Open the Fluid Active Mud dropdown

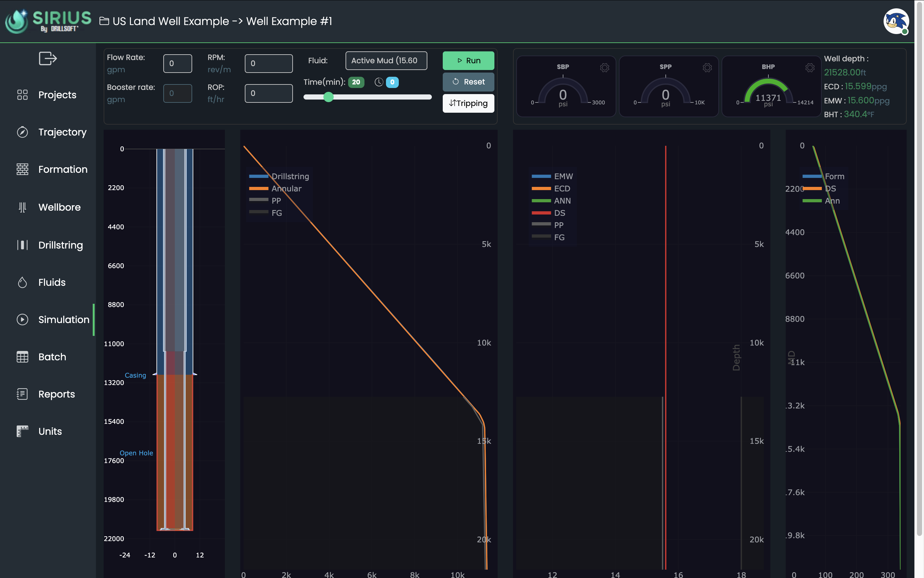pos(386,61)
